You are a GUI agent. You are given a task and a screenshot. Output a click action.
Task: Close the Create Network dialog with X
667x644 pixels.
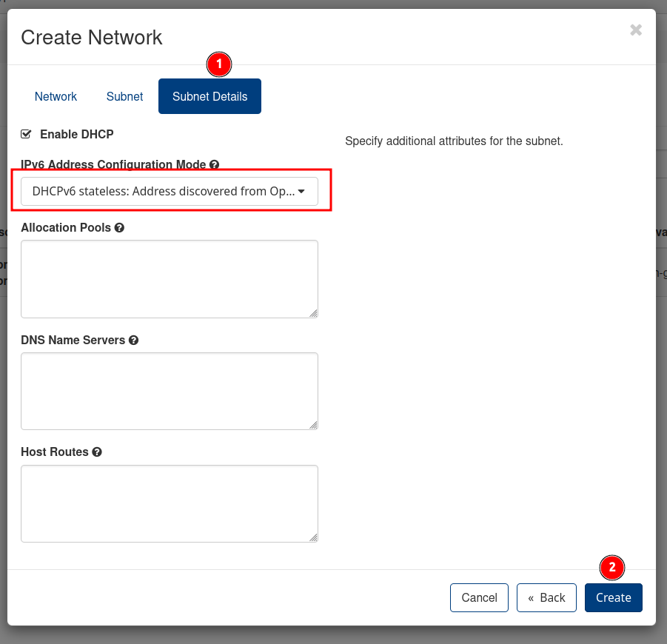pos(635,30)
